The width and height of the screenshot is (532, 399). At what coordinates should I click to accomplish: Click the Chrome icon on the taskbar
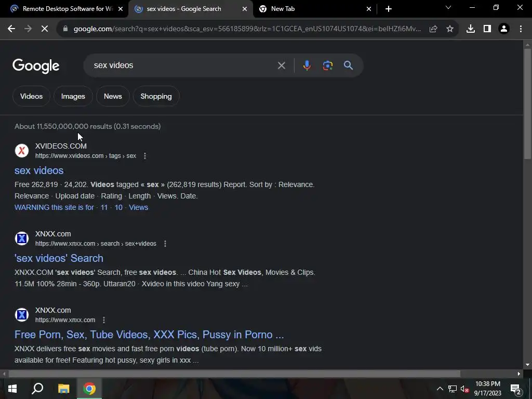click(89, 389)
